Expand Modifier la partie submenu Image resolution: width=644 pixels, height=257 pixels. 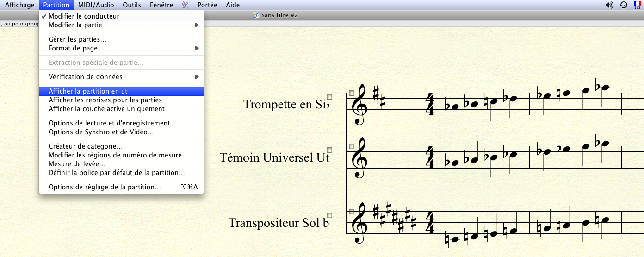click(x=121, y=25)
